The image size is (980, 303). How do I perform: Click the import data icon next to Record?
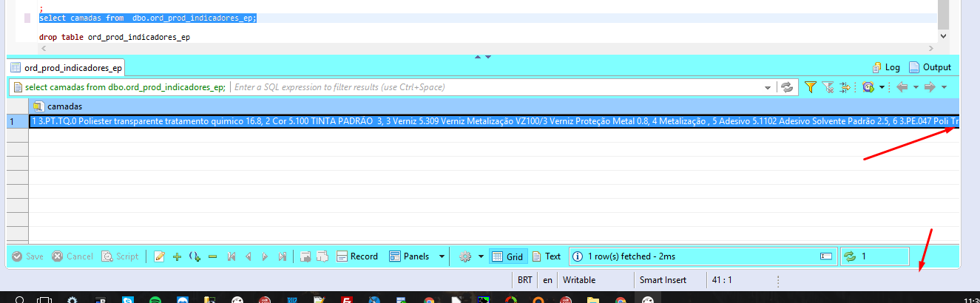tap(322, 256)
